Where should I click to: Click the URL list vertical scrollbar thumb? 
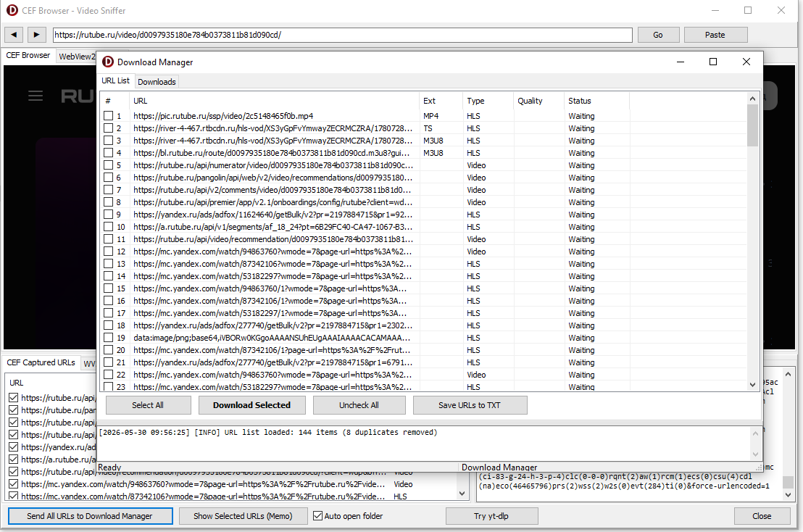coord(752,125)
